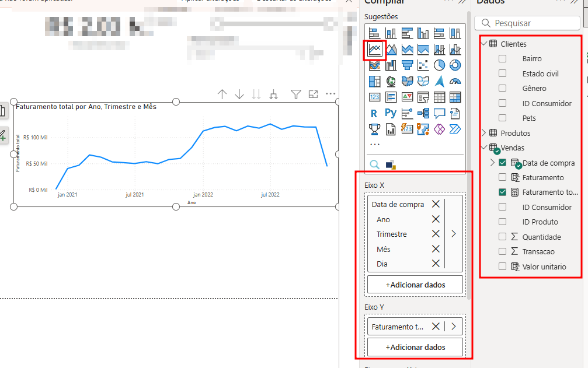Select the decomposition tree visual

[x=423, y=113]
